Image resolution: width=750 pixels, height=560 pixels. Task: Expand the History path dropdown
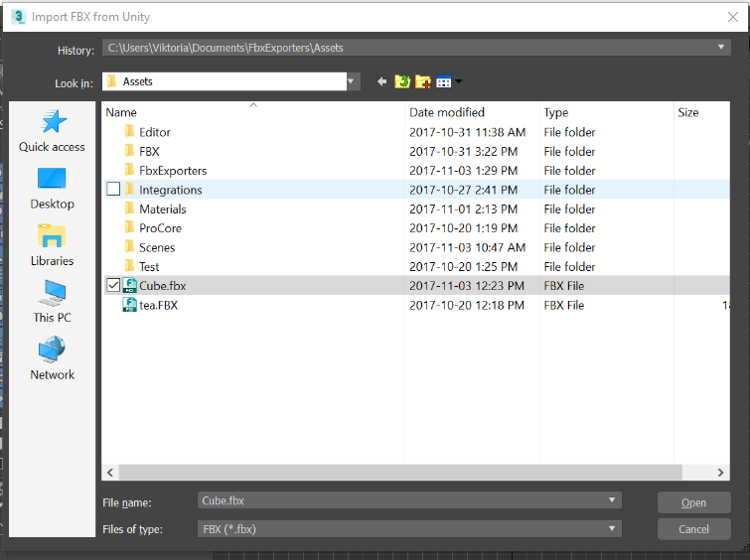coord(722,48)
